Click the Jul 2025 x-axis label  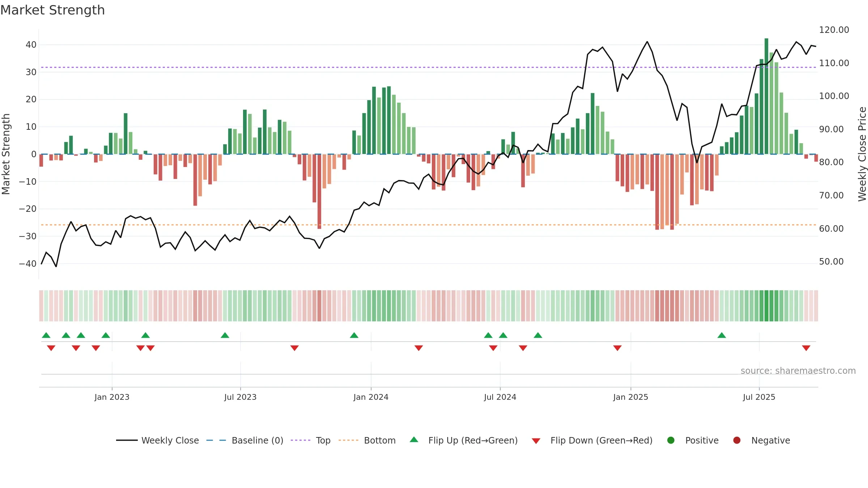(759, 397)
